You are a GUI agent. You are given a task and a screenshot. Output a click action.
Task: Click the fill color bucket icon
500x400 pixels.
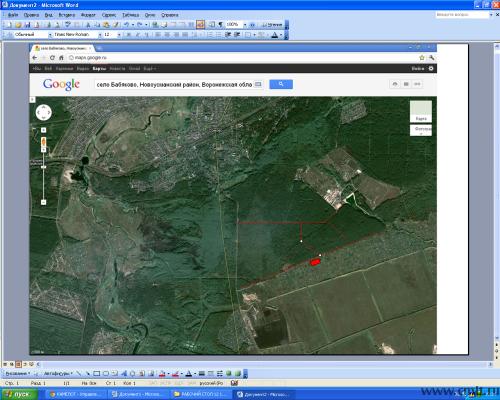(x=162, y=374)
